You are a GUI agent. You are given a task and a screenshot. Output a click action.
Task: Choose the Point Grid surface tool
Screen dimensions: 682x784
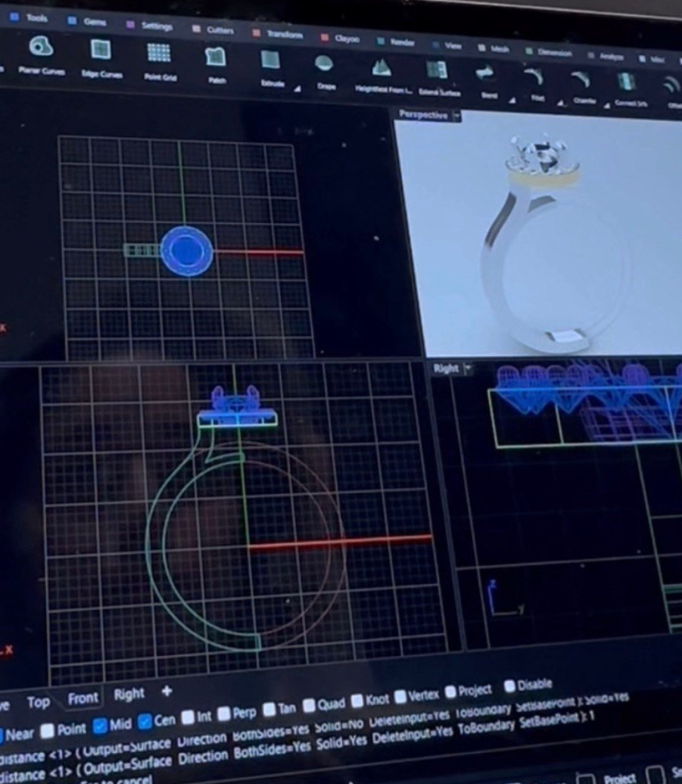coord(158,53)
